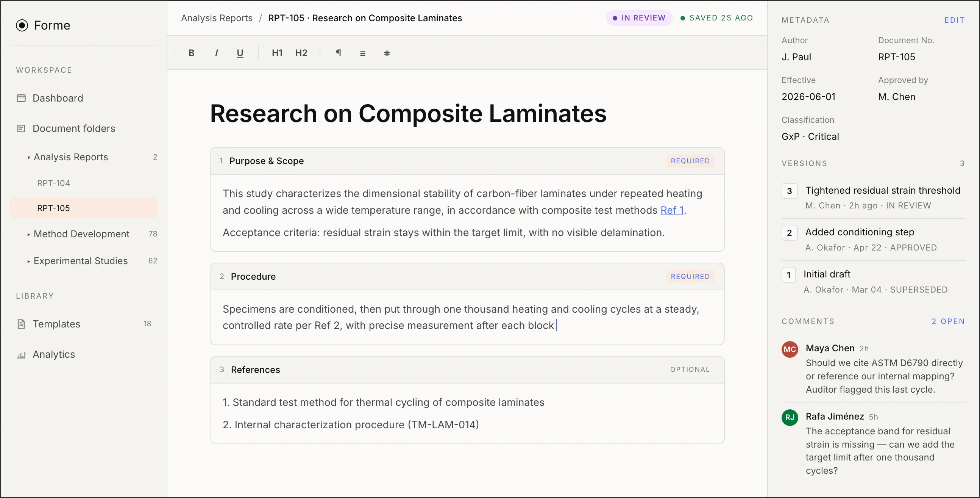Click the document title heading
This screenshot has width=980, height=498.
[408, 113]
